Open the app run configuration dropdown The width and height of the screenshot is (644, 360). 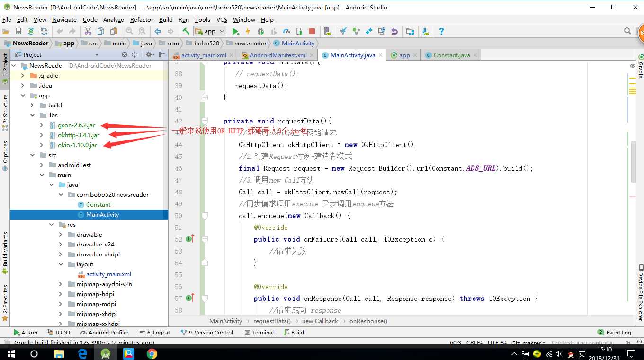209,31
